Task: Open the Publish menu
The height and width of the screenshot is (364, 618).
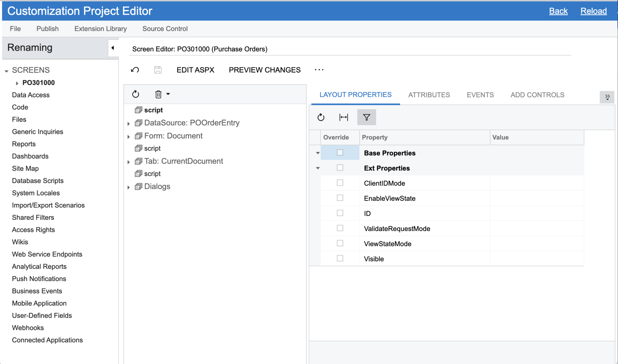Action: click(47, 29)
